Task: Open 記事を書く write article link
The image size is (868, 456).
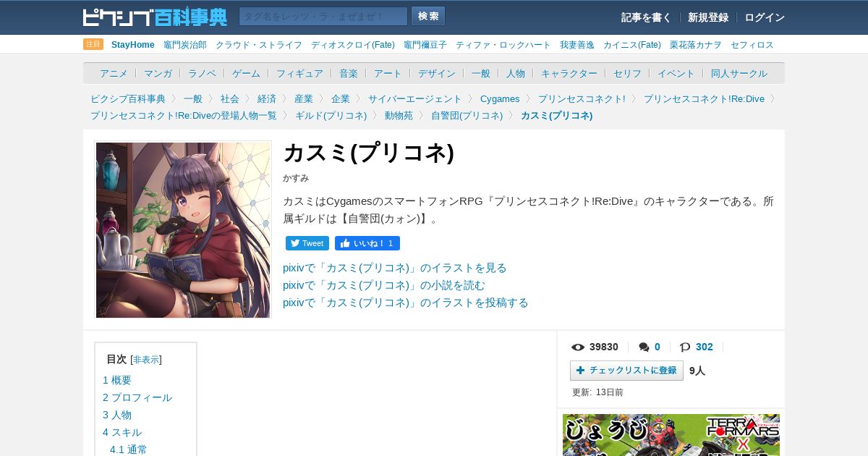Action: [646, 17]
